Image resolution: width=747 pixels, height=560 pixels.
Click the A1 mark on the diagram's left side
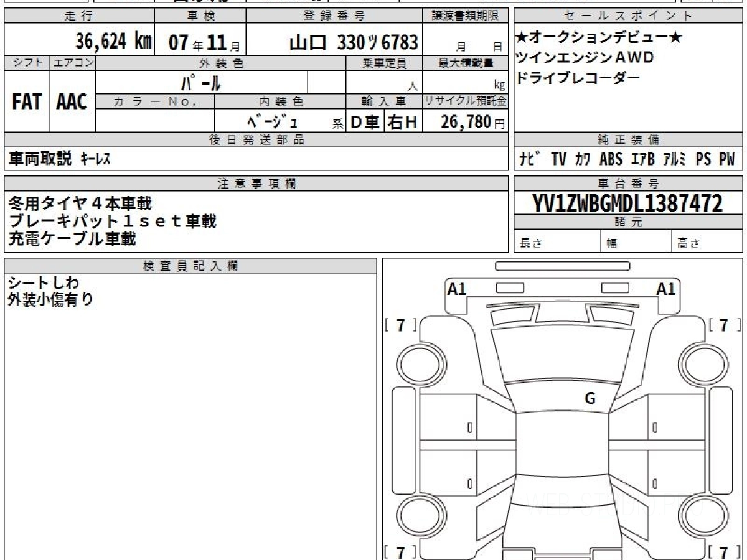pos(457,289)
